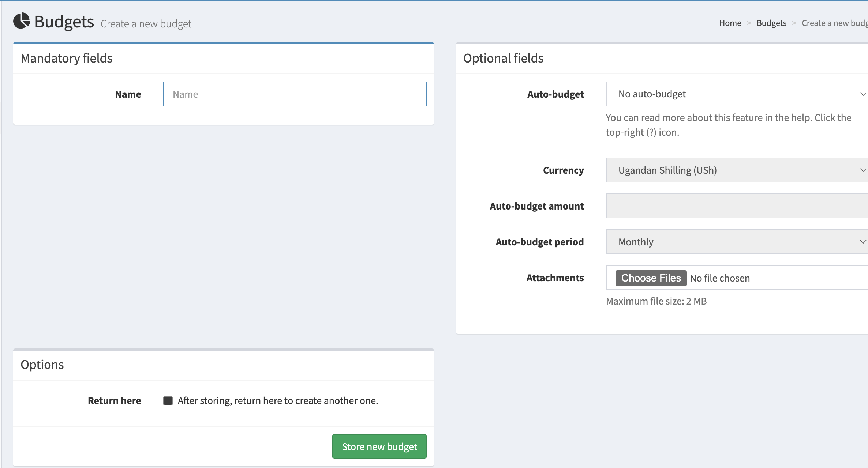Screen dimensions: 868x468
Task: Click the Optional fields panel header
Action: click(x=504, y=58)
